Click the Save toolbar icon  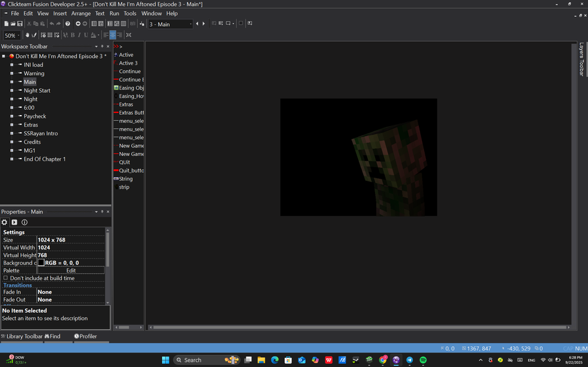[20, 24]
